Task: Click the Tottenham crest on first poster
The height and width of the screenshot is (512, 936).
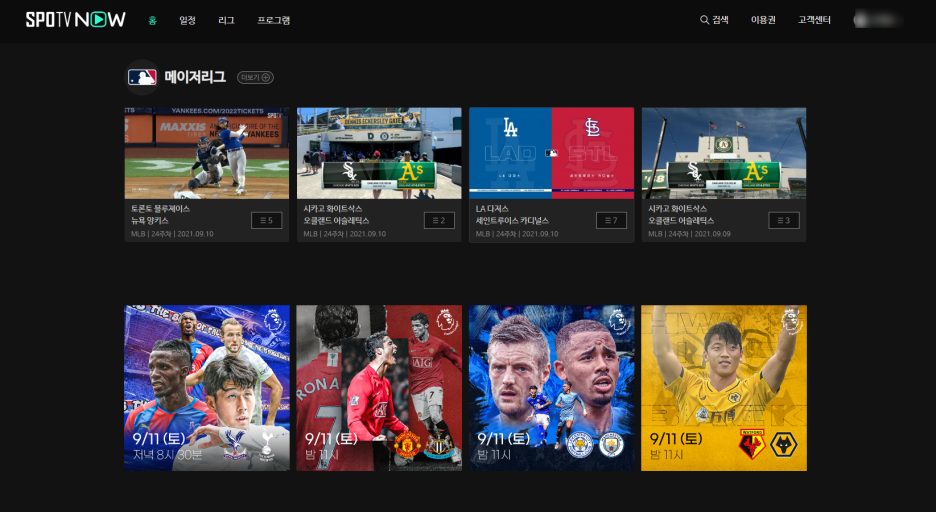Action: pos(267,446)
